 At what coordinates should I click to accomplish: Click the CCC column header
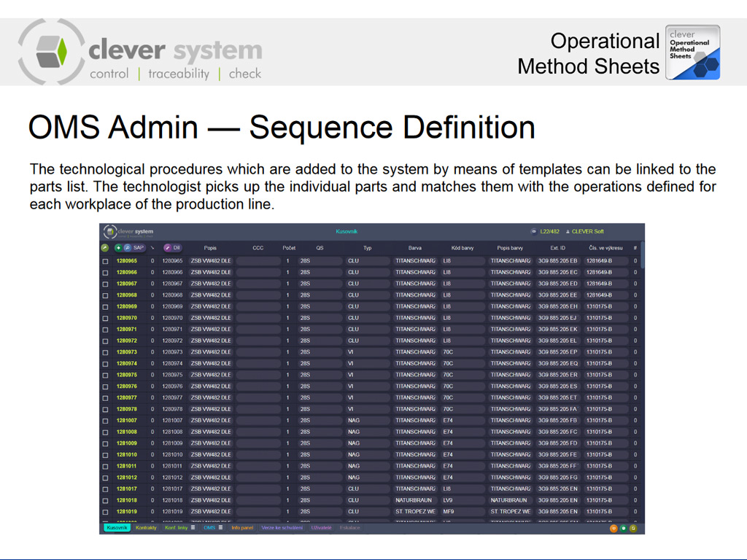tap(258, 248)
